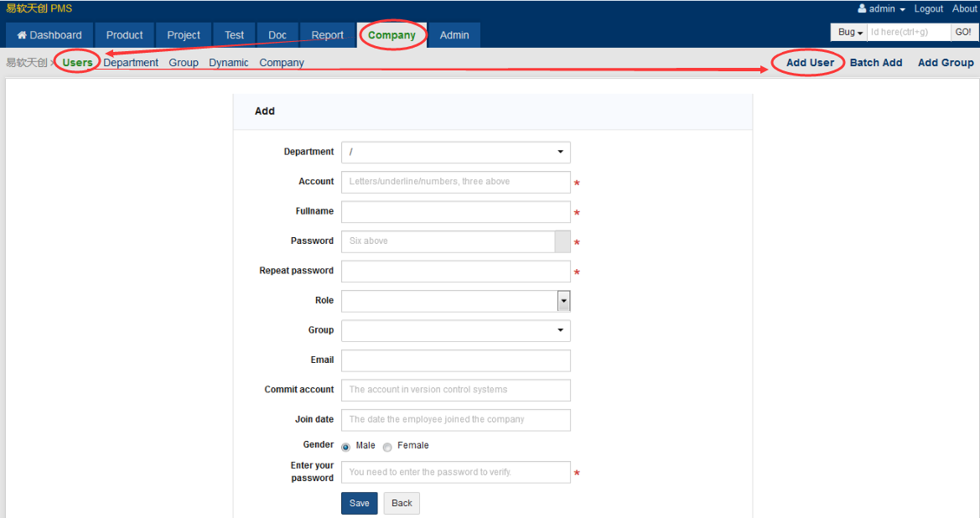Expand the Group selection dropdown
The width and height of the screenshot is (980, 518).
point(455,330)
